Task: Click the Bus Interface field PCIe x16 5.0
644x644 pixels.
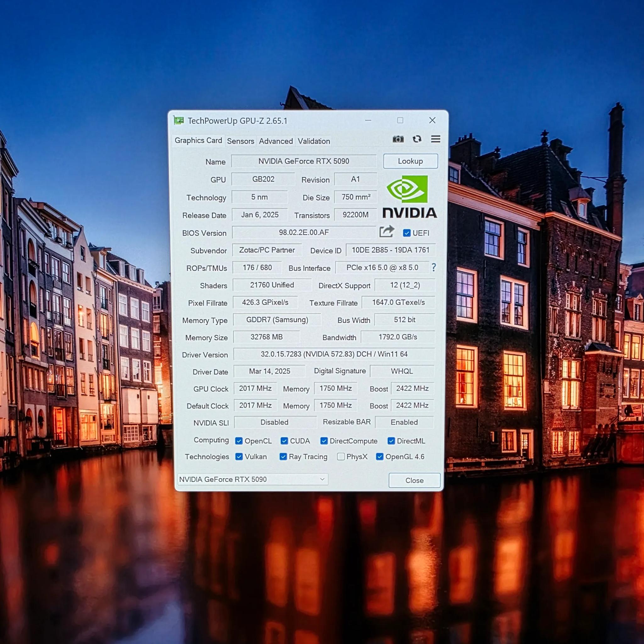Action: pos(382,267)
